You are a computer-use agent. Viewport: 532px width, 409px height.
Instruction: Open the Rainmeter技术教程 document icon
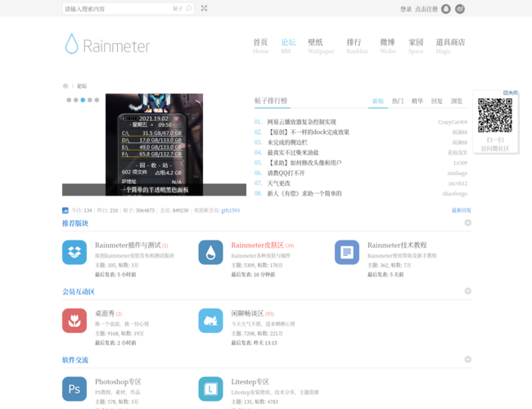click(347, 252)
